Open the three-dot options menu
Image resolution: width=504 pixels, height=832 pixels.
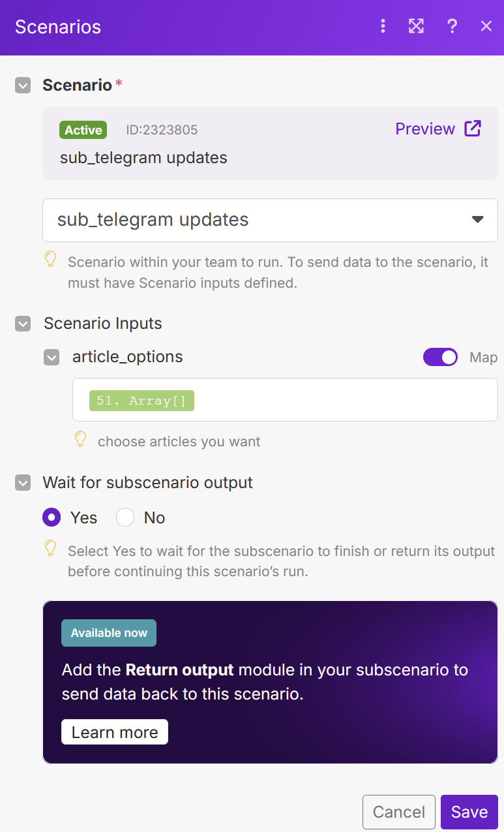[x=383, y=26]
